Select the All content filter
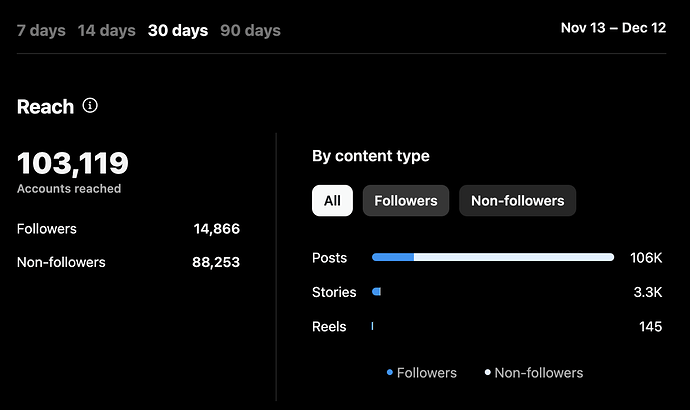Image resolution: width=690 pixels, height=410 pixels. point(332,201)
